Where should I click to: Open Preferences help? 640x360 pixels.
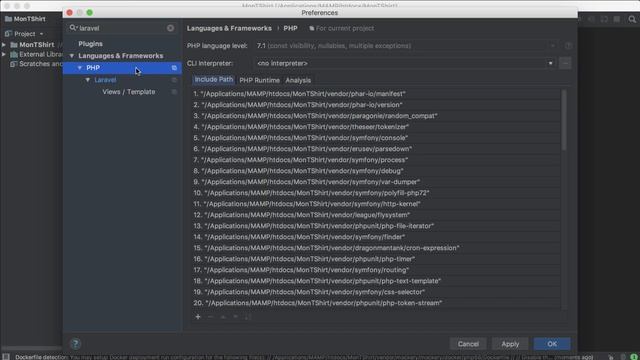75,344
